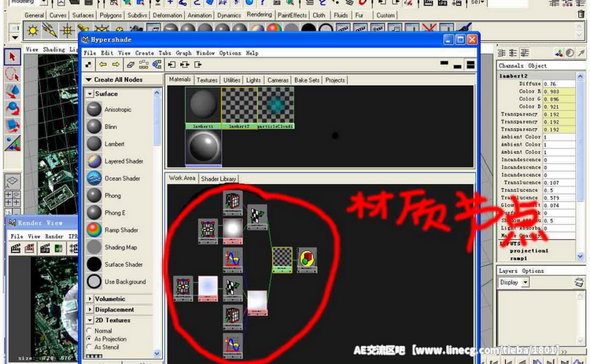Create a Ramp Shader from its icon

tap(94, 230)
